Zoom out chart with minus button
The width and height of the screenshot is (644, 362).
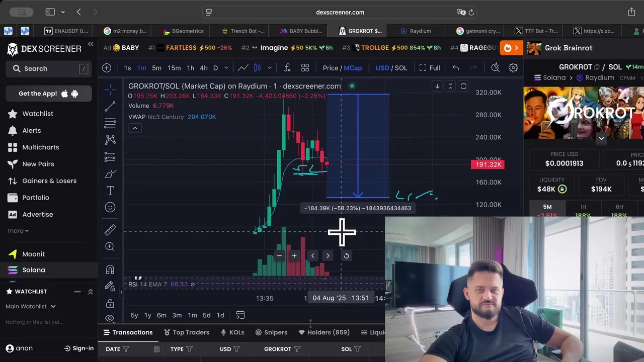click(x=279, y=255)
